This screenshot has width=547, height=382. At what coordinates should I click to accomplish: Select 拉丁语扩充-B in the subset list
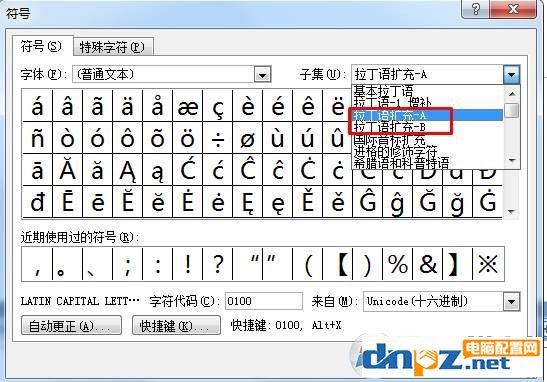(x=389, y=127)
